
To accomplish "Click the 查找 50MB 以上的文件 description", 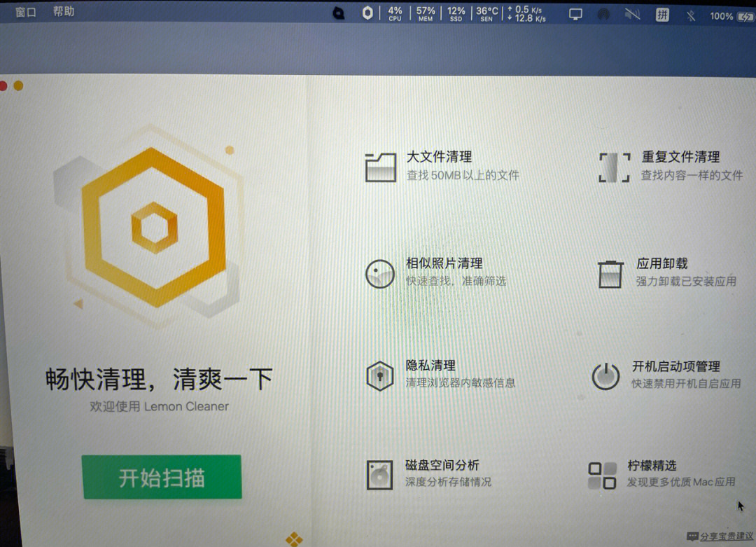I will (463, 175).
